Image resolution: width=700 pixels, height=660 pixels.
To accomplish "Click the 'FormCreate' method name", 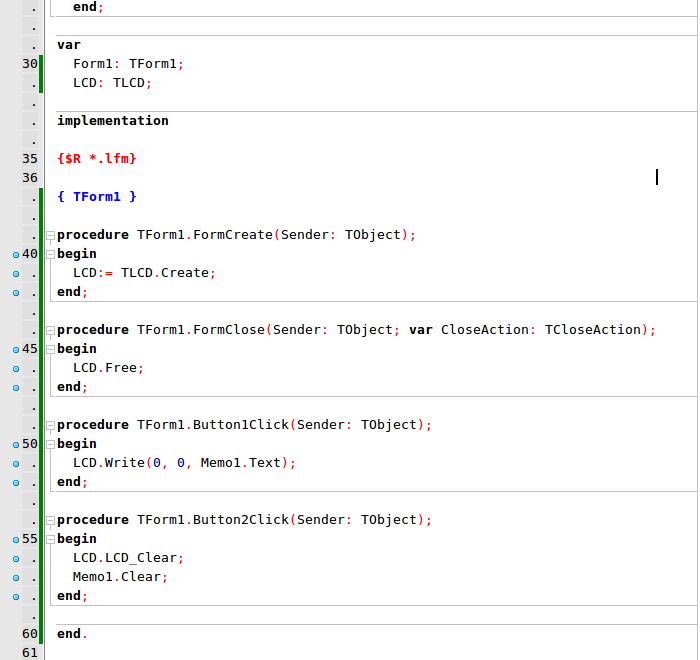I will (233, 235).
